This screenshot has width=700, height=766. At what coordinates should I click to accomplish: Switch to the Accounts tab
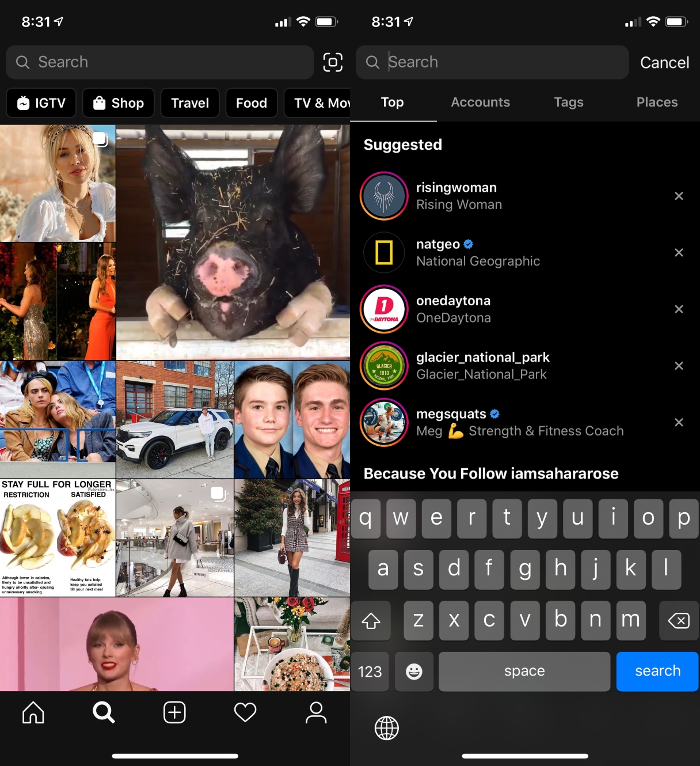pyautogui.click(x=480, y=102)
